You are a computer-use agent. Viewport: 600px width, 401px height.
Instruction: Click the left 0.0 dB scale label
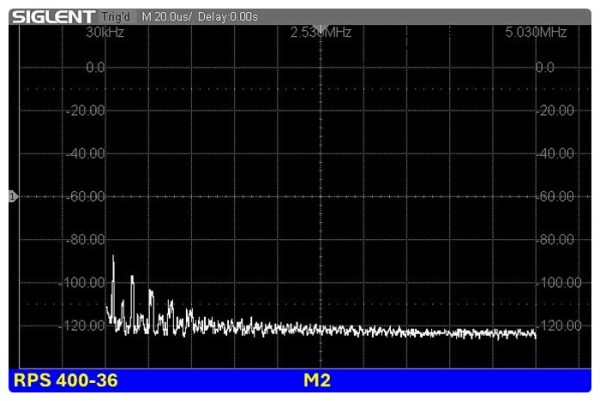[96, 67]
